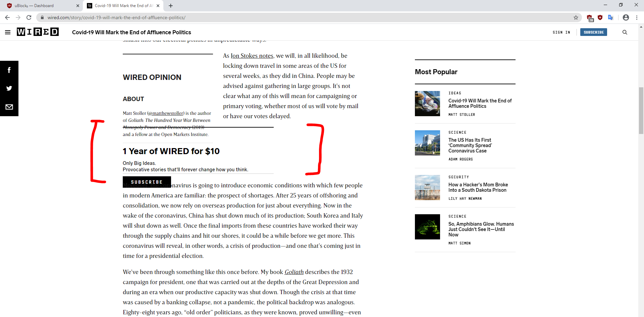The height and width of the screenshot is (317, 644).
Task: Open site security info via the padlock
Action: coord(42,17)
